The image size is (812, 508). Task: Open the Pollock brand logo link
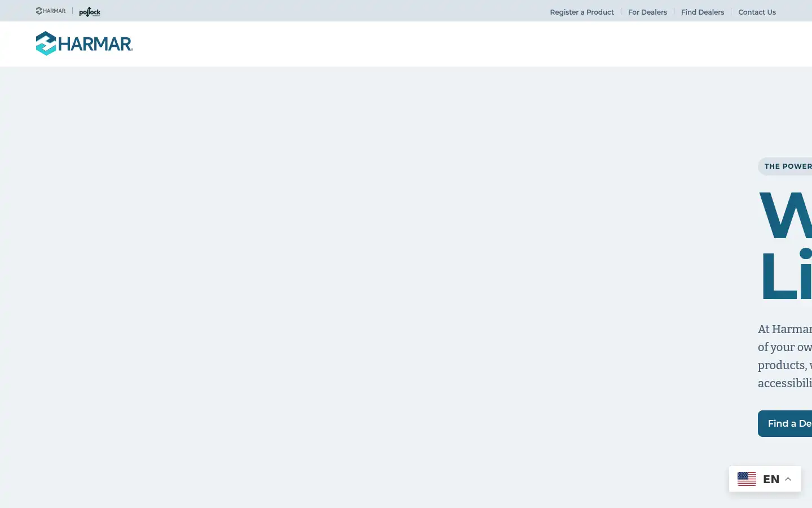pyautogui.click(x=90, y=11)
